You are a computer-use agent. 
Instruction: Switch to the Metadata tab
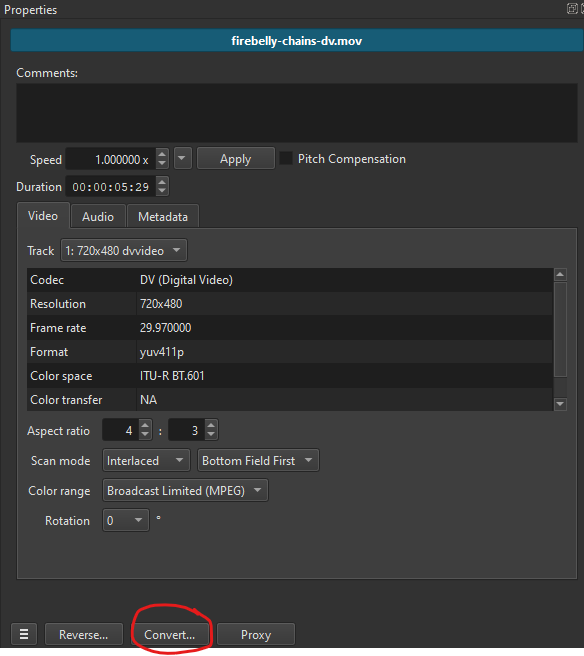[163, 216]
